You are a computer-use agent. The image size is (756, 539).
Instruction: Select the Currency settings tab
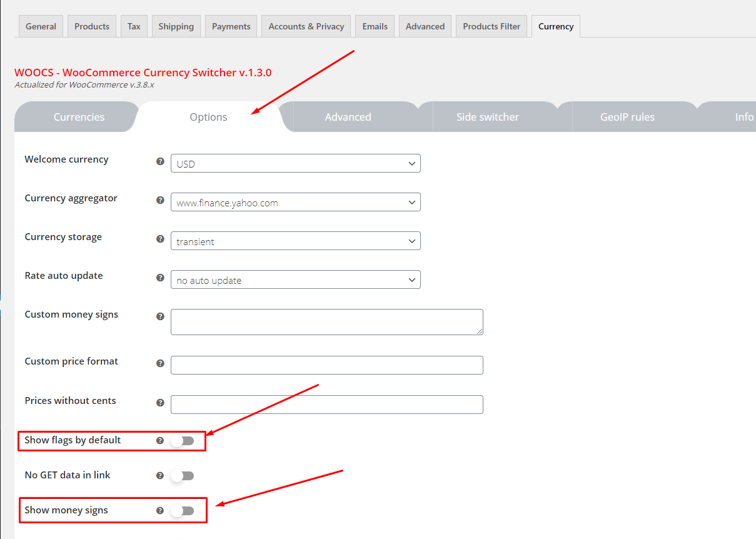(556, 26)
